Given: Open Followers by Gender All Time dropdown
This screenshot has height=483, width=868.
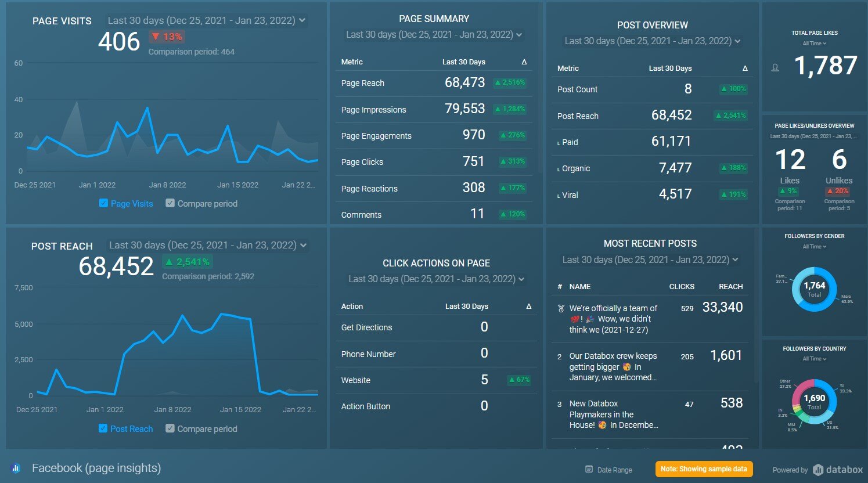Looking at the screenshot, I should pyautogui.click(x=815, y=247).
